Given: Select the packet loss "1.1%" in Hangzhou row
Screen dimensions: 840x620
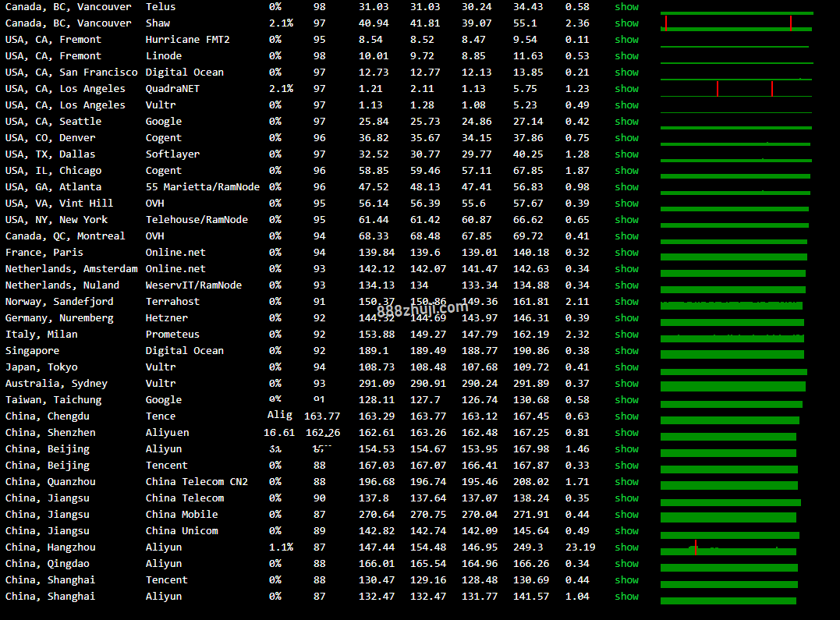Looking at the screenshot, I should point(282,547).
